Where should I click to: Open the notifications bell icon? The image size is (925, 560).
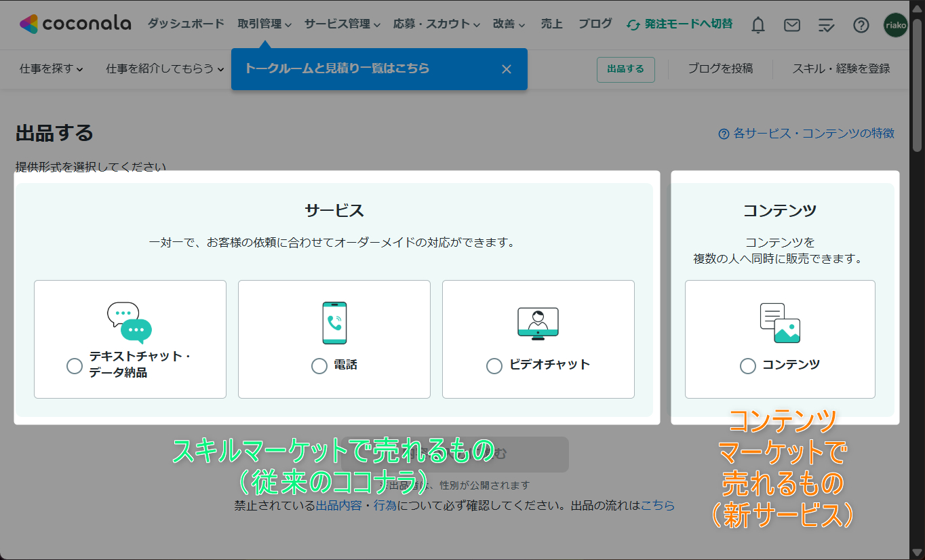[758, 25]
